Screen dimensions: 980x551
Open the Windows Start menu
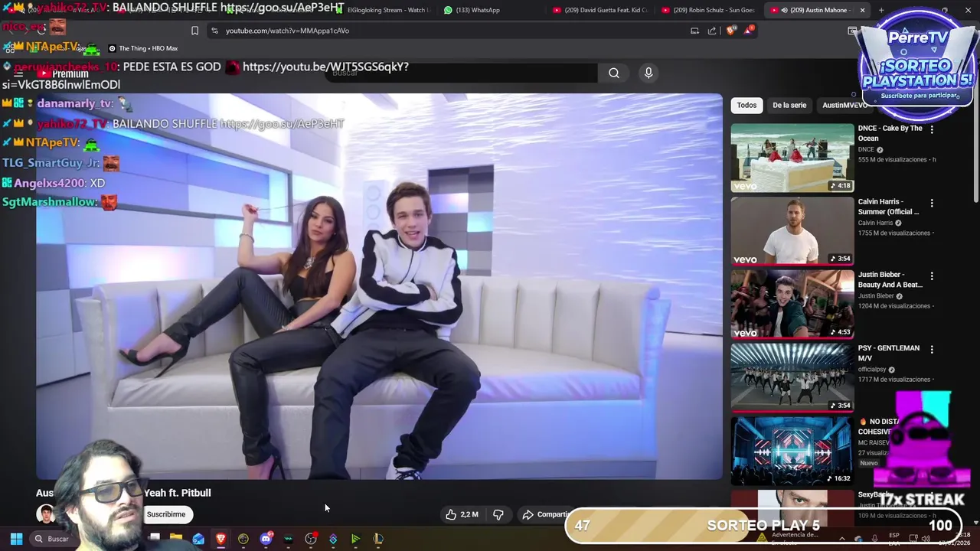(16, 539)
